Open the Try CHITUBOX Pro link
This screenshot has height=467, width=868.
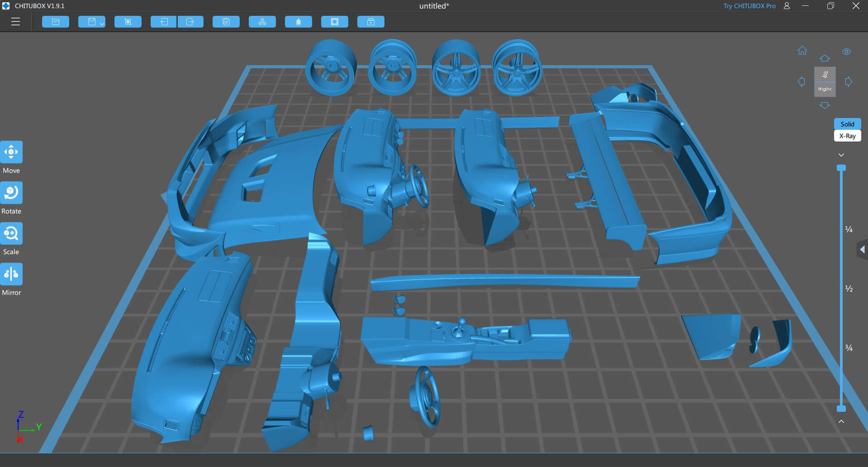[x=749, y=6]
